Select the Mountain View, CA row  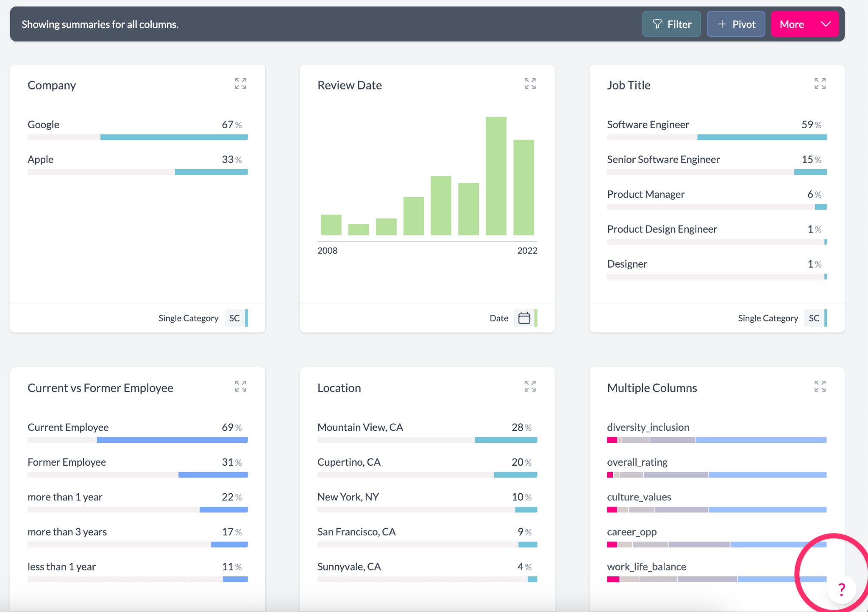coord(360,428)
